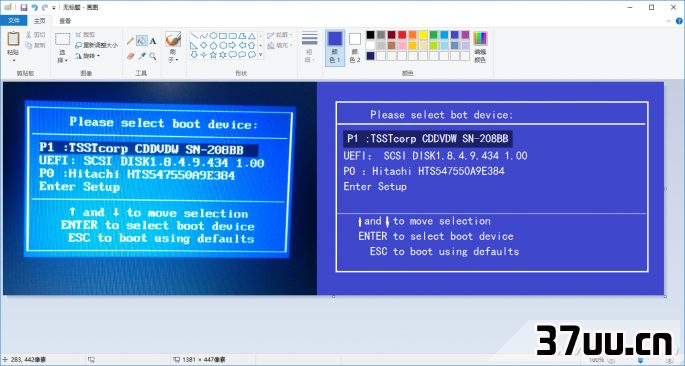Screen dimensions: 685x366
Task: Pick the black color swatch
Action: click(370, 35)
